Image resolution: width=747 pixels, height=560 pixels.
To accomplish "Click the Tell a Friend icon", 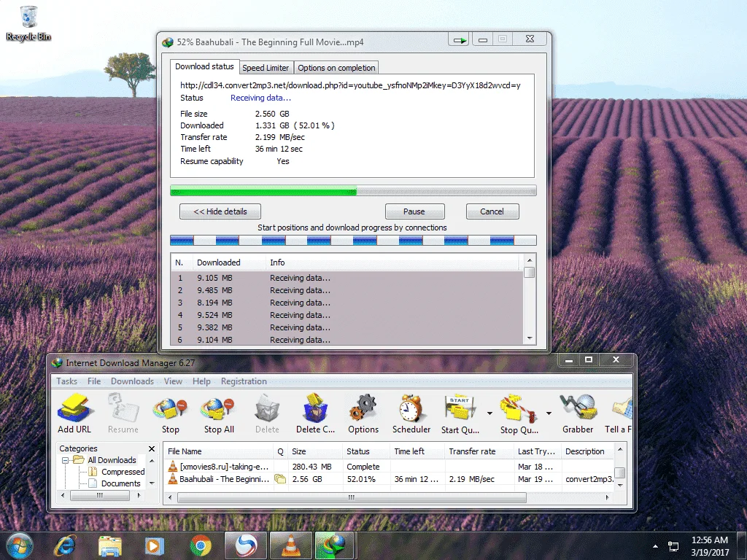I will tap(619, 413).
